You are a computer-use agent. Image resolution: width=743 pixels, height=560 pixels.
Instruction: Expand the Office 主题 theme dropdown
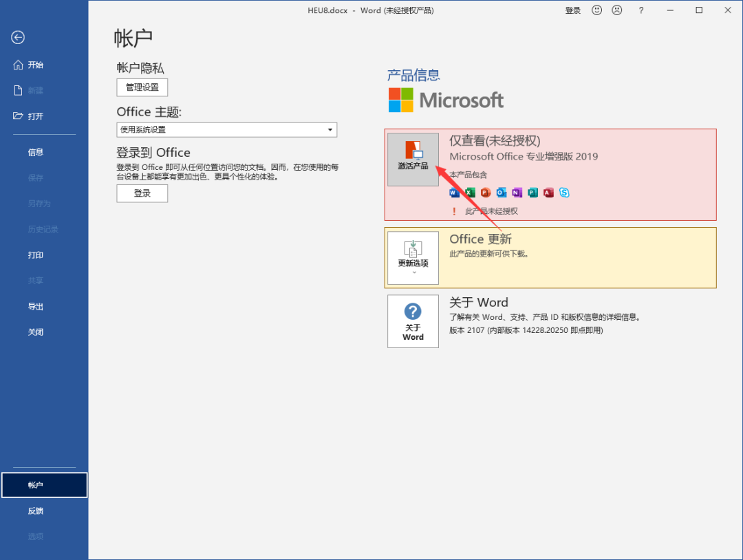click(226, 130)
